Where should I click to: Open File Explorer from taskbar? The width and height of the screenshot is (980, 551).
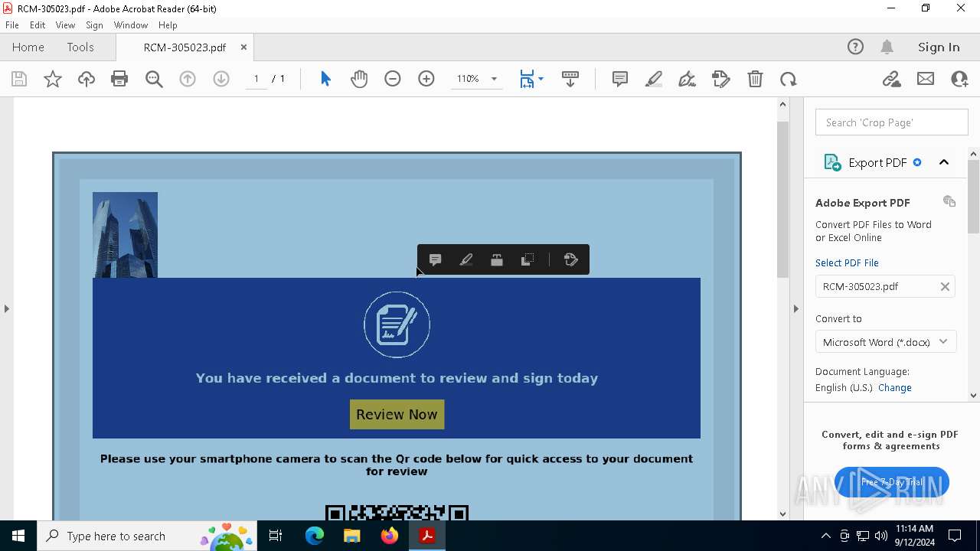point(351,536)
